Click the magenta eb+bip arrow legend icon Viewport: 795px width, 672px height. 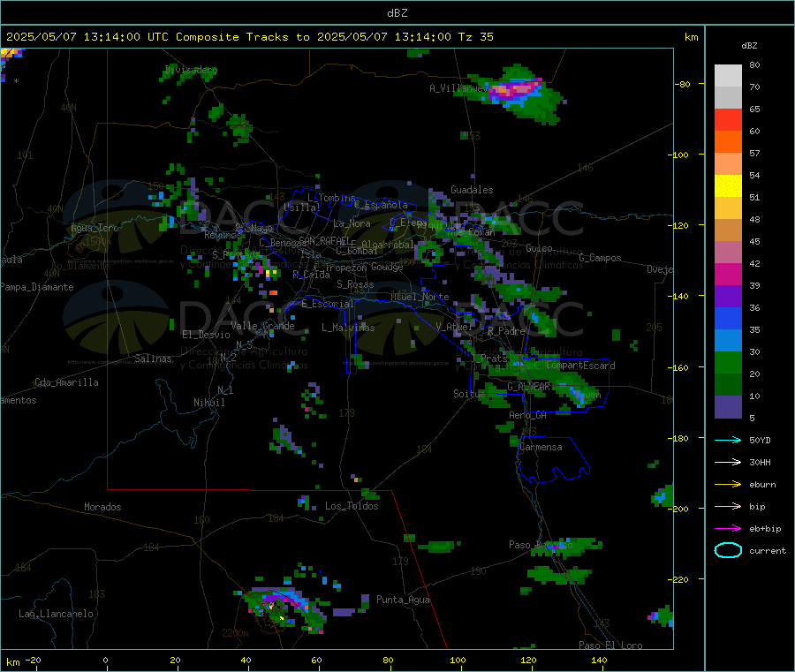pyautogui.click(x=728, y=529)
